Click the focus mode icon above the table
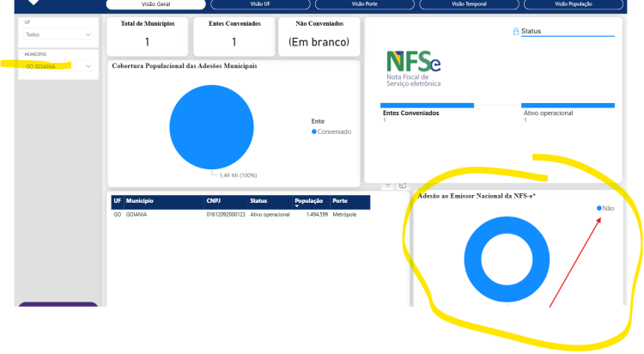Screen dimensions: 644x354 pyautogui.click(x=403, y=186)
